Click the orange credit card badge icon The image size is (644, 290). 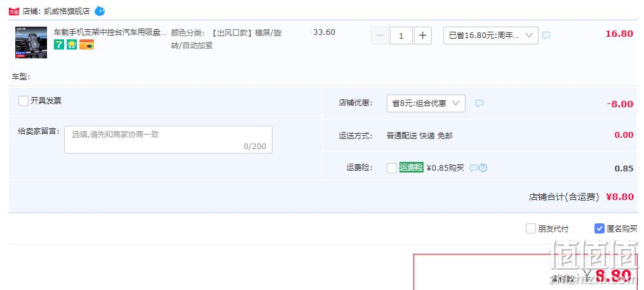pos(86,44)
